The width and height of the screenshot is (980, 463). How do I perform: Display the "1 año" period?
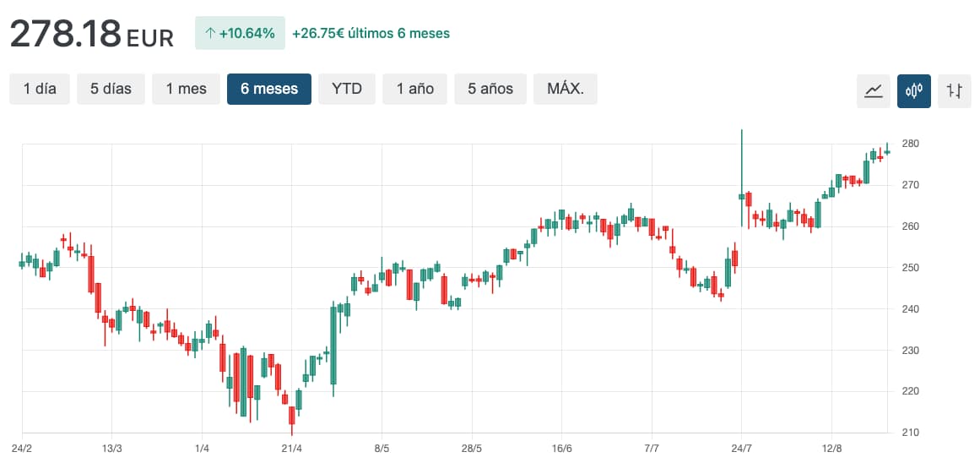tap(415, 89)
